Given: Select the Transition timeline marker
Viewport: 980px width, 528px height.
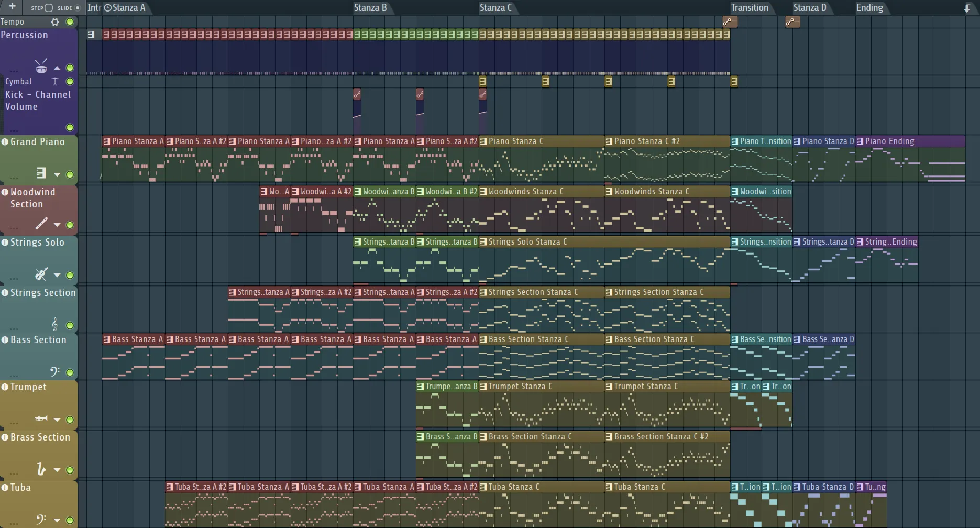Looking at the screenshot, I should point(750,8).
